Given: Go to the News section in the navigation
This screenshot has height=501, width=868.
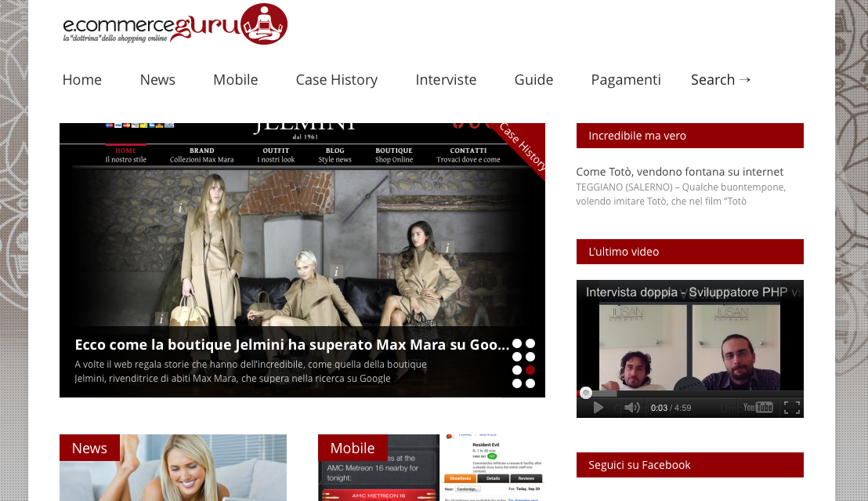Looking at the screenshot, I should [157, 80].
